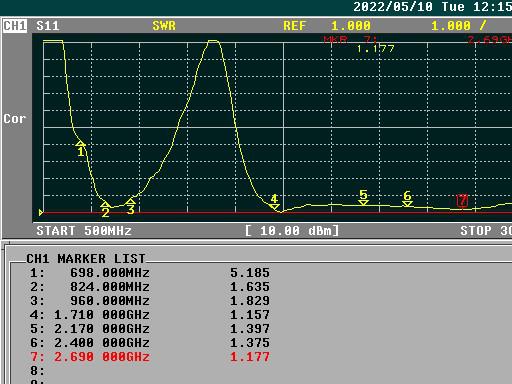Select marker 5 triangle on the trace
This screenshot has width=512, height=384.
tap(363, 203)
